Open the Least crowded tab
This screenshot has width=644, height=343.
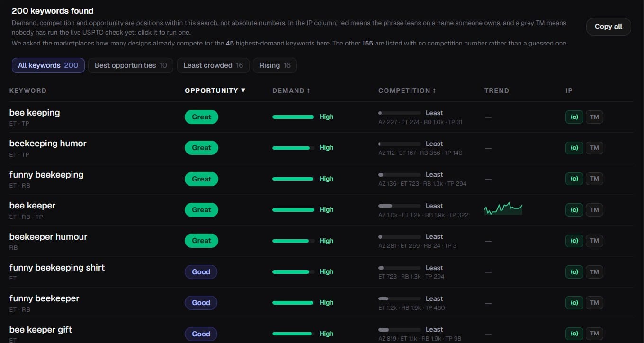click(x=213, y=65)
